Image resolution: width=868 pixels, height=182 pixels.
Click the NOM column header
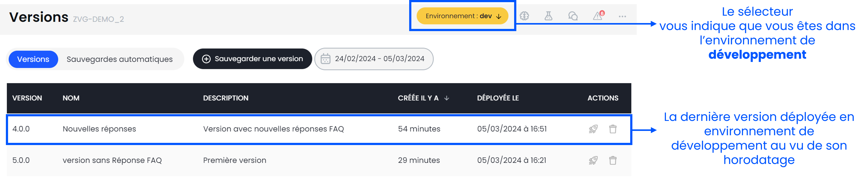point(71,98)
